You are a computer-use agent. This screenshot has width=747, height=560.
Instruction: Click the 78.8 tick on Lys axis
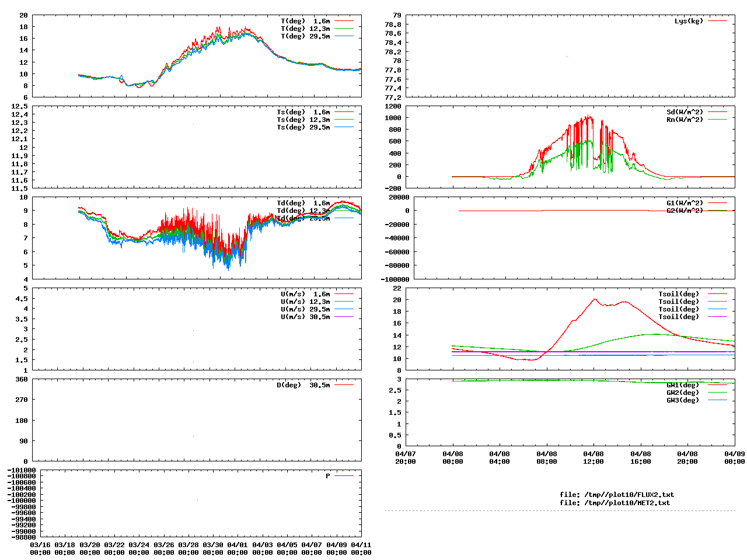393,24
